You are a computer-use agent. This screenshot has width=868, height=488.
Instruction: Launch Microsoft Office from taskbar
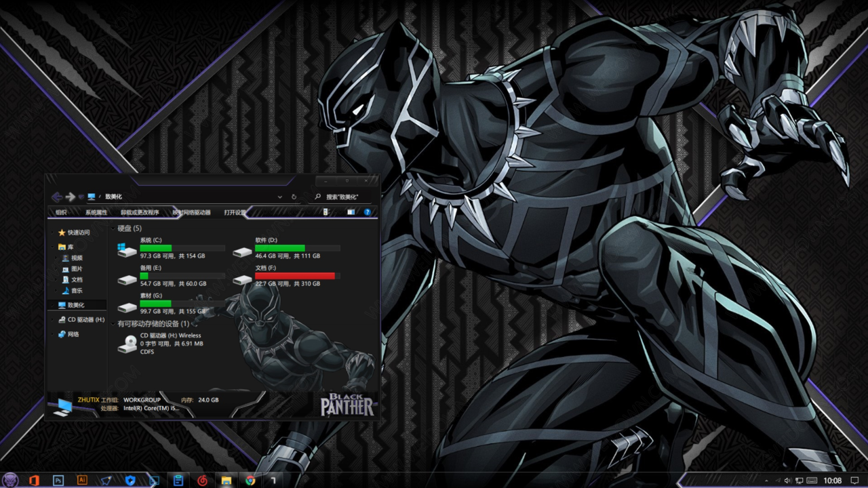point(34,480)
